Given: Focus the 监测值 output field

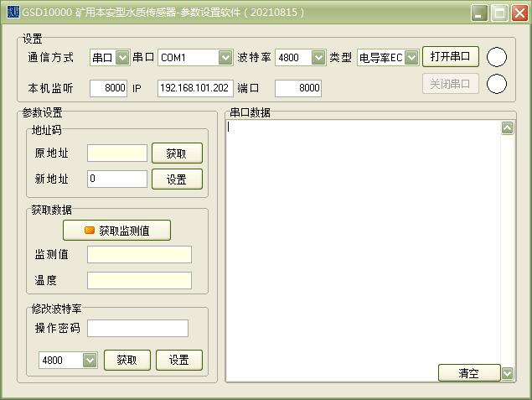Looking at the screenshot, I should (x=139, y=255).
